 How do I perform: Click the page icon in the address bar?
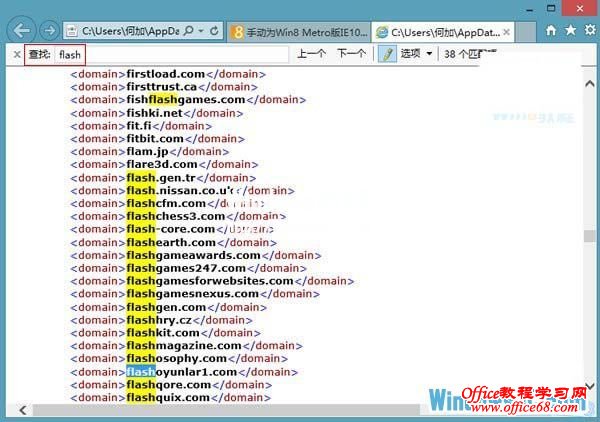coord(72,31)
